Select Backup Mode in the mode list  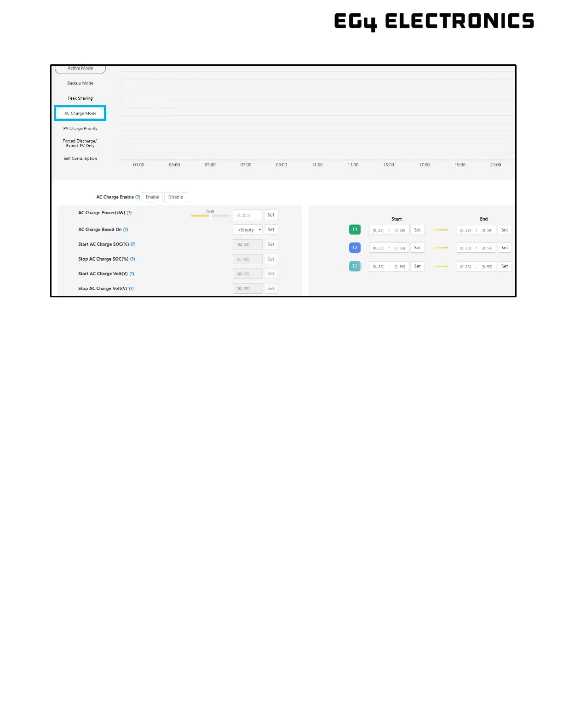point(80,83)
